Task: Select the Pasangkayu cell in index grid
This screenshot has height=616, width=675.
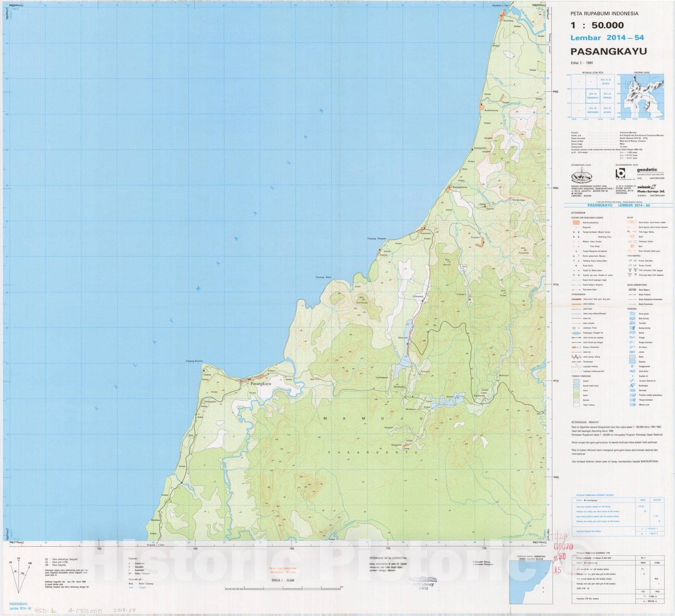Action: click(x=592, y=96)
